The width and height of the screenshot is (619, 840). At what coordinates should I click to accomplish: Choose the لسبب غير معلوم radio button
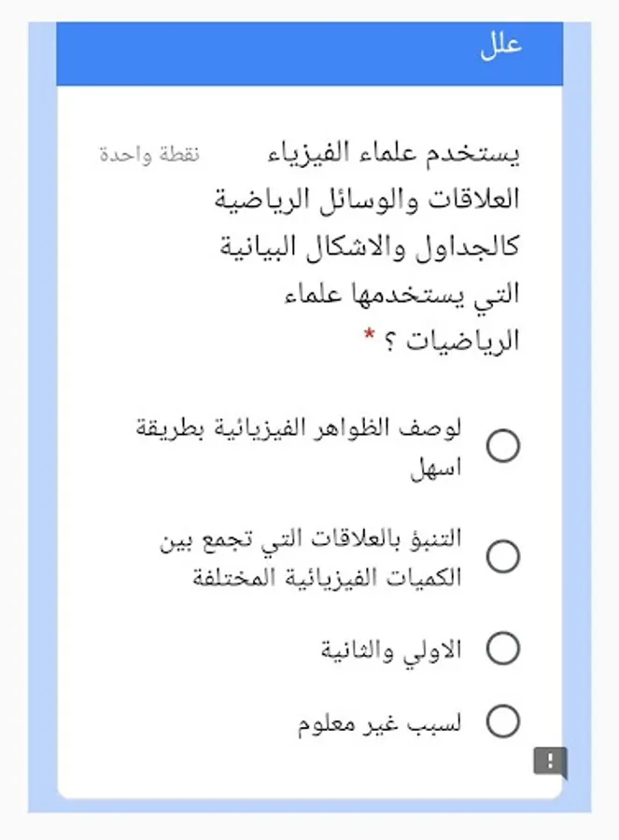coord(502,721)
